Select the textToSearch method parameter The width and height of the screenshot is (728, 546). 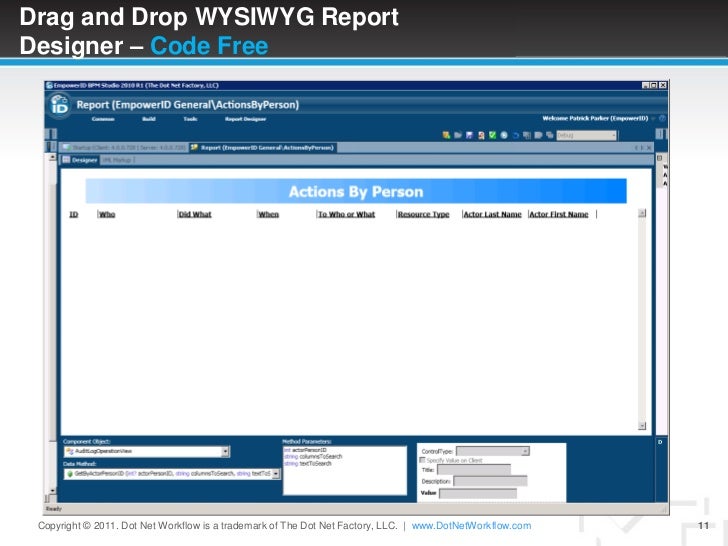[x=308, y=463]
